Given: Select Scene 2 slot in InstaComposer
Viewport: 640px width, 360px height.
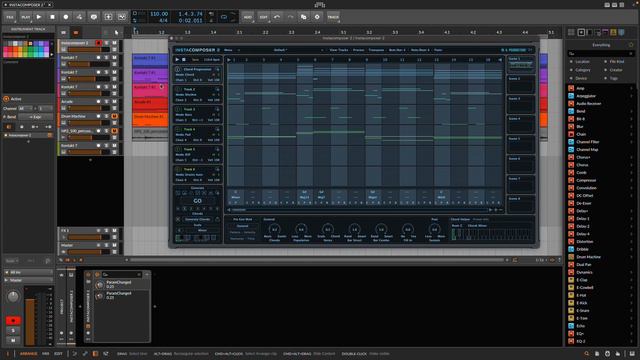Looking at the screenshot, I should click(521, 85).
